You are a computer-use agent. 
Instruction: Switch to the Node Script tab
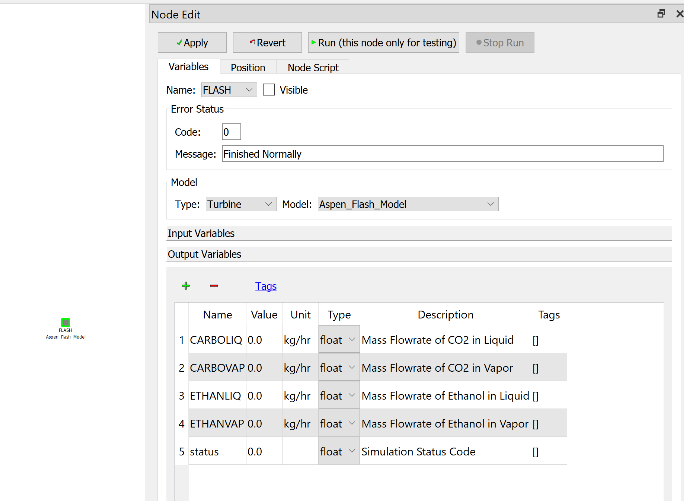pos(313,68)
